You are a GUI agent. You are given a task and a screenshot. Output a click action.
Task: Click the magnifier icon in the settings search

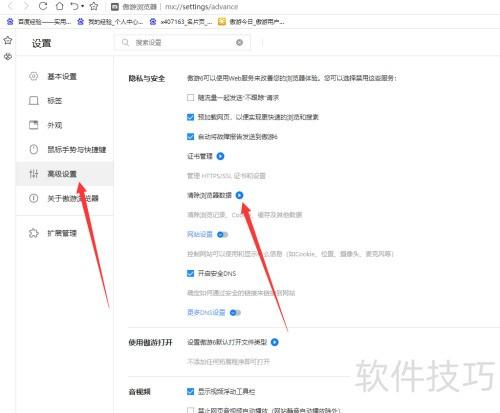pyautogui.click(x=125, y=42)
